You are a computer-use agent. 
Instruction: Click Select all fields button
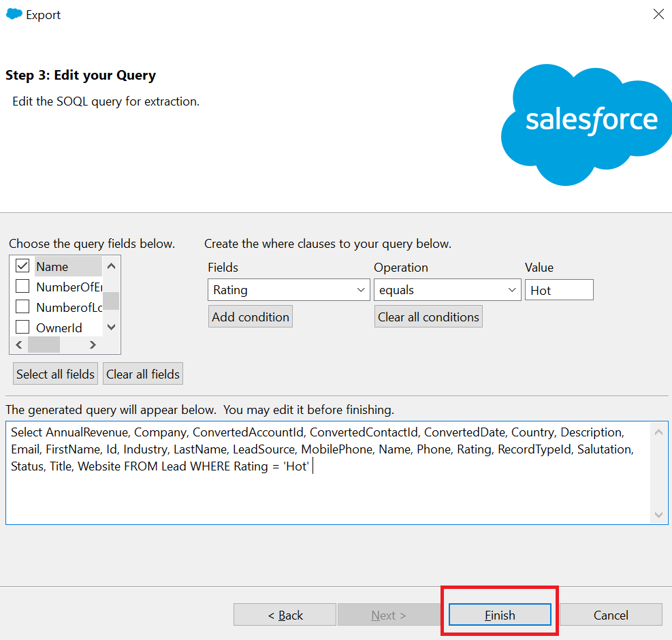(55, 374)
